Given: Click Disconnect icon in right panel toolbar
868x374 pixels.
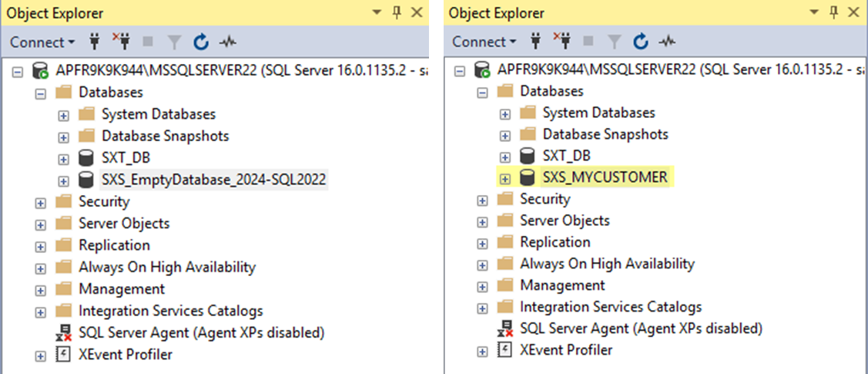Looking at the screenshot, I should coord(563,42).
